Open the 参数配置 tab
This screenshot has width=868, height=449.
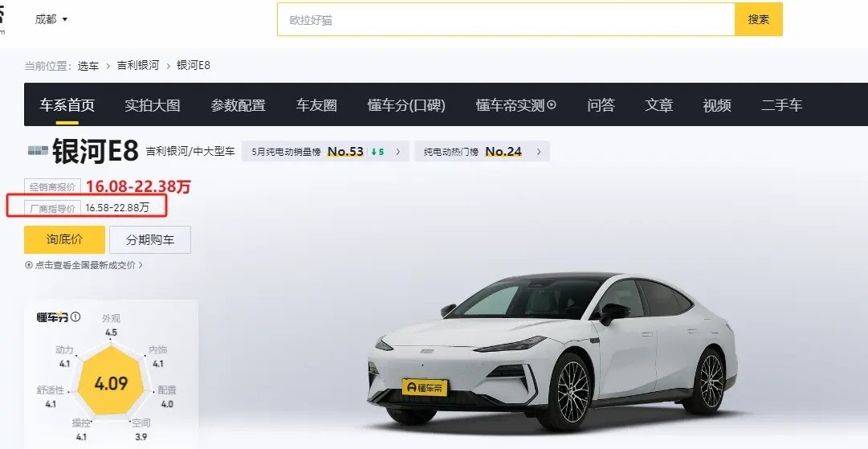238,105
